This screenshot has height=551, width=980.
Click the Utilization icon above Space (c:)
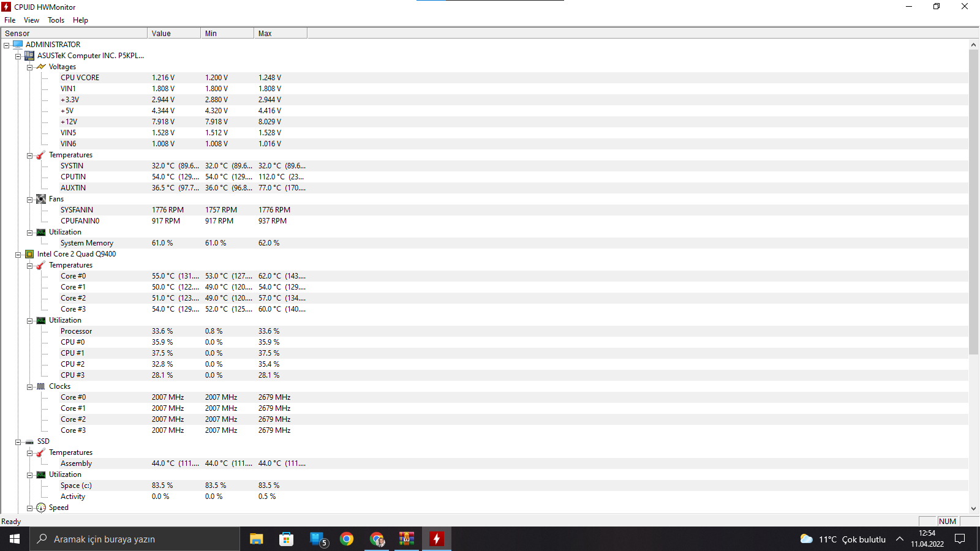pos(41,474)
